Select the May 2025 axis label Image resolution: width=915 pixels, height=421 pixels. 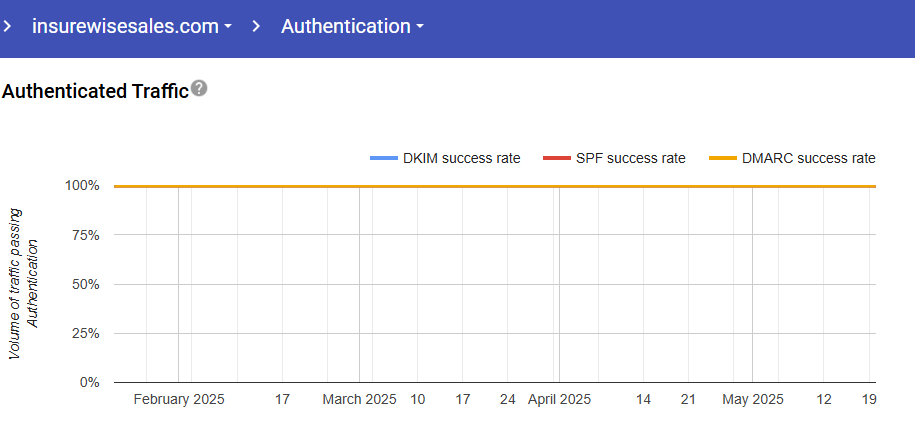[x=752, y=399]
